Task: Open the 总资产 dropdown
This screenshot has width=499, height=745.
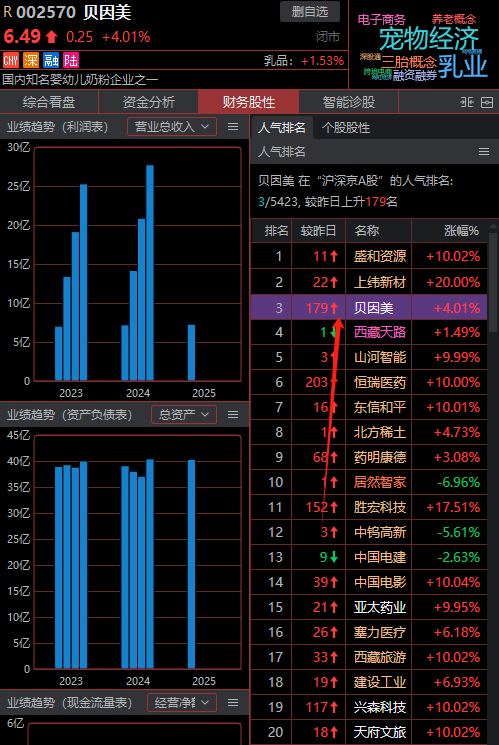Action: coord(184,415)
